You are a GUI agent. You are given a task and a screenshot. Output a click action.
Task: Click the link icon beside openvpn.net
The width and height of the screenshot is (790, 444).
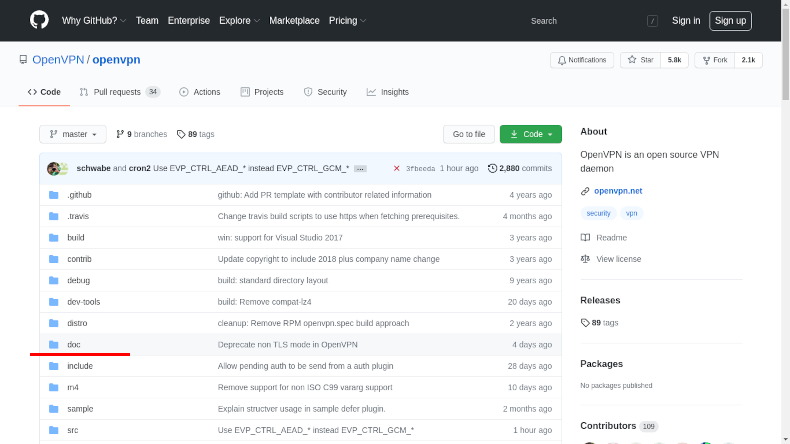585,191
